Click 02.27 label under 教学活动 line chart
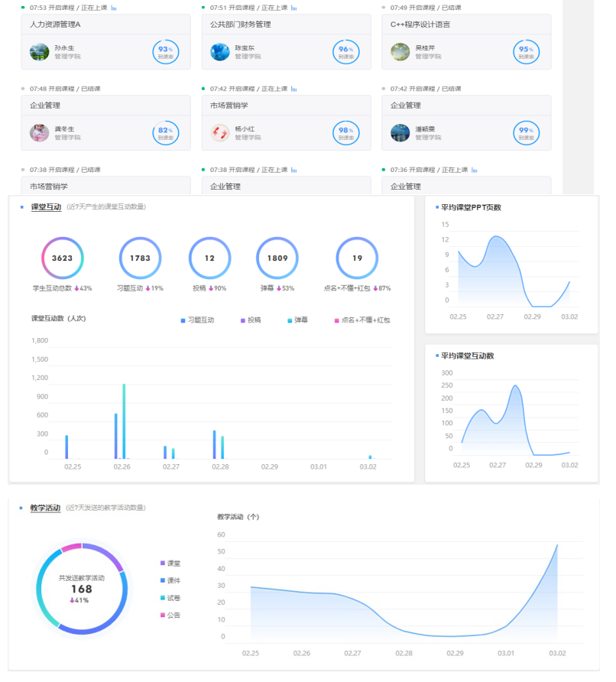Screen dimensions: 616x682 coord(352,653)
